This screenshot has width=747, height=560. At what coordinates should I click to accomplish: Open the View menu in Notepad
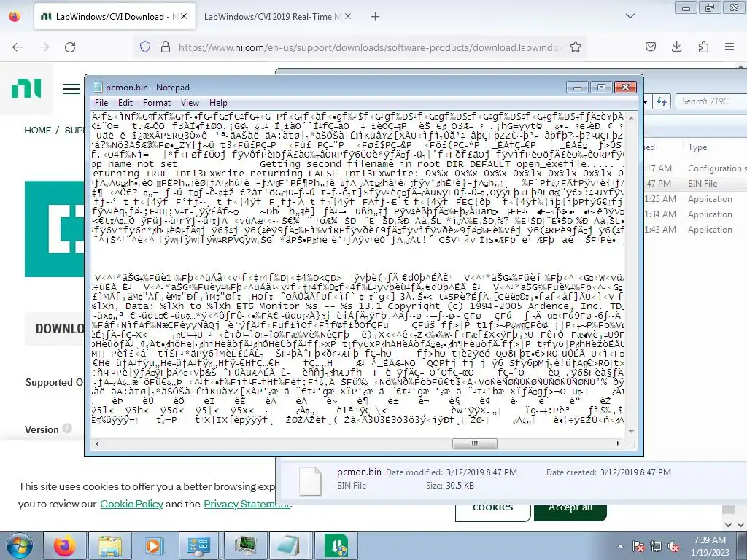pyautogui.click(x=190, y=102)
